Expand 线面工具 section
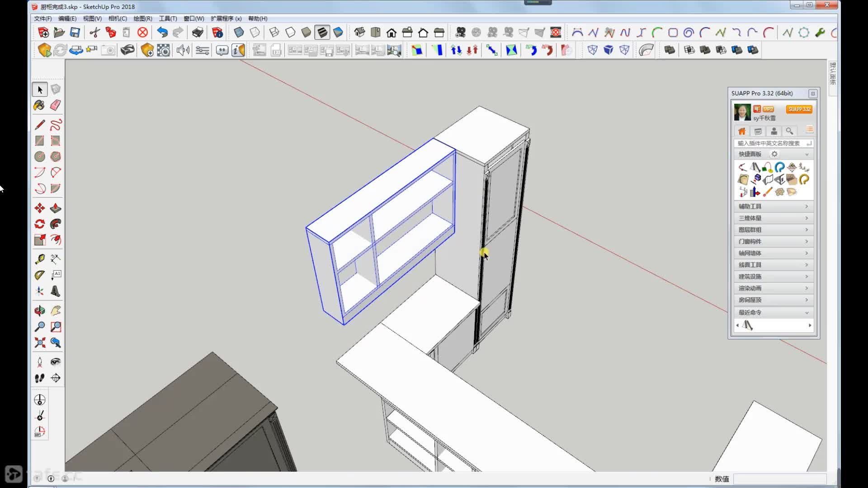Viewport: 868px width, 488px height. pyautogui.click(x=774, y=265)
